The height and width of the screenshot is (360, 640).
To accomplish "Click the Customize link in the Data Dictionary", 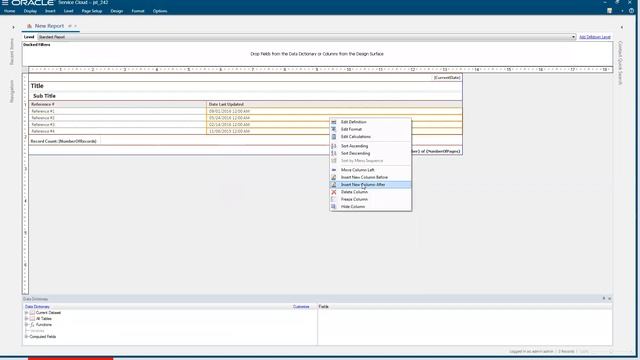I will 301,307.
